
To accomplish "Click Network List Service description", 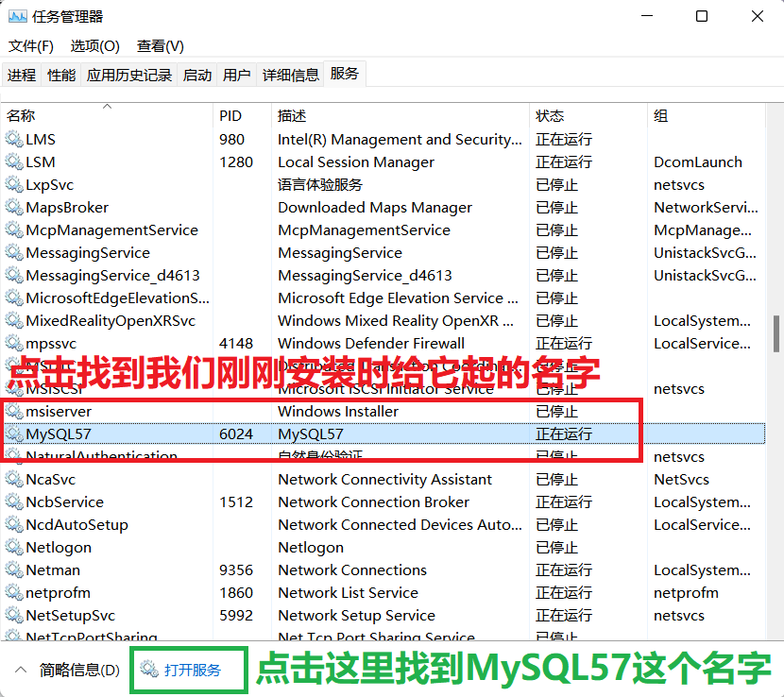I will coord(348,592).
